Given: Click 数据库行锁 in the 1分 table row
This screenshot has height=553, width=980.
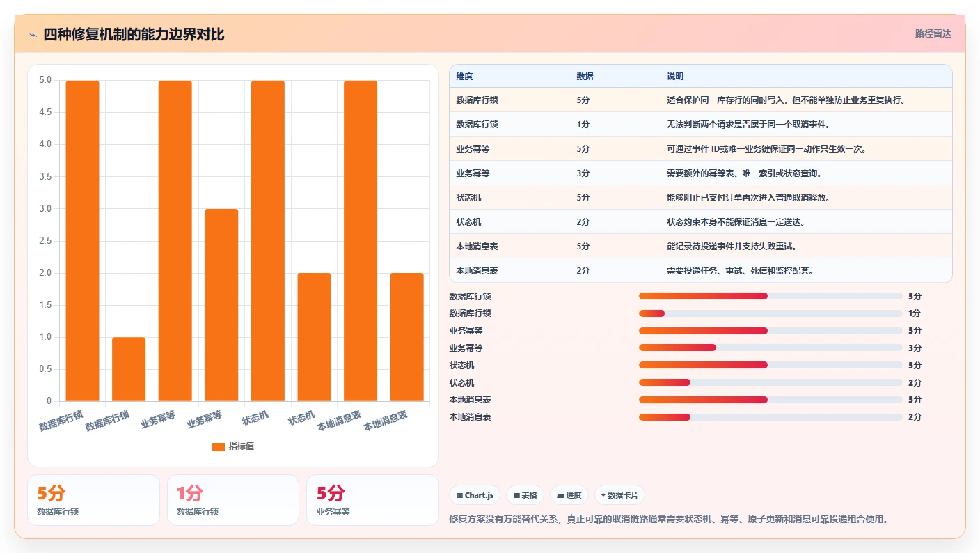Looking at the screenshot, I should tap(477, 125).
